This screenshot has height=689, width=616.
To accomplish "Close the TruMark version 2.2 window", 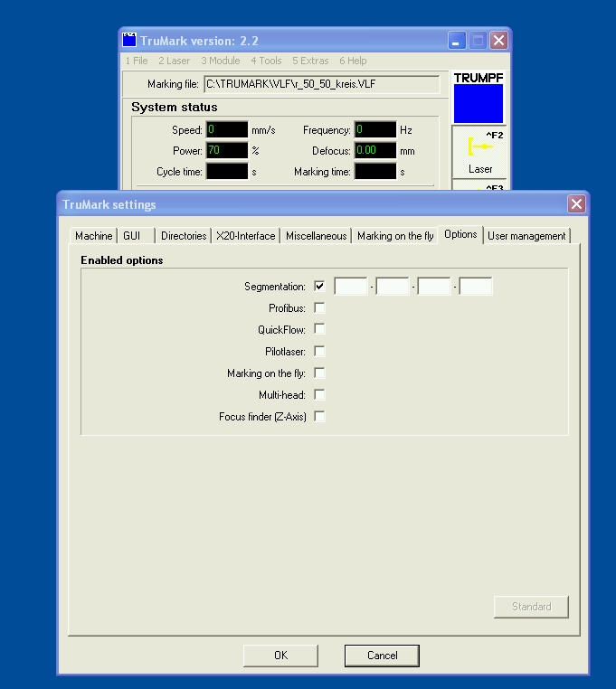I will click(x=498, y=41).
